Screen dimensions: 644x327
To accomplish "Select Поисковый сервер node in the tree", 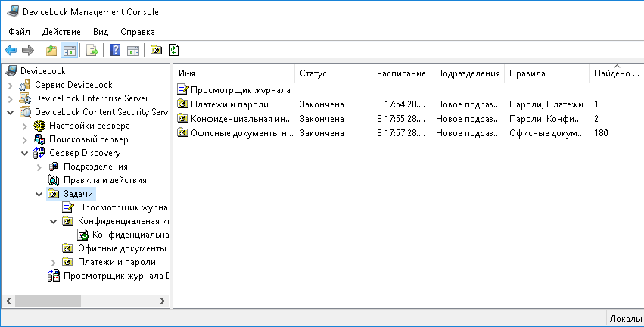I will 89,139.
